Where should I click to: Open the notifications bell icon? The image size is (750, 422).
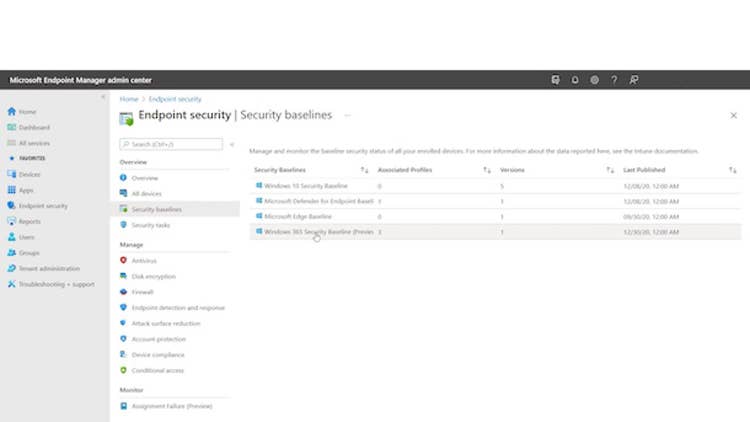575,80
